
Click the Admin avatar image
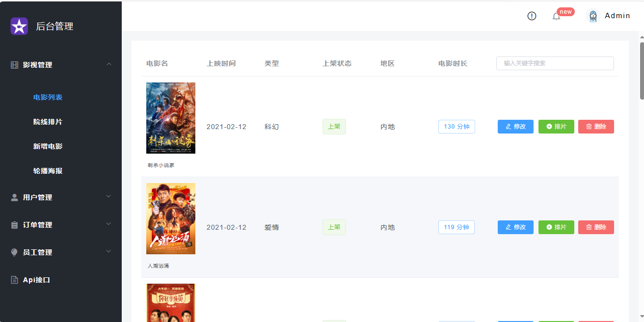pyautogui.click(x=593, y=16)
